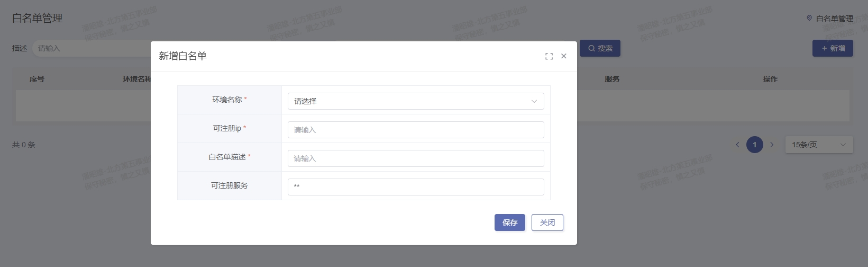Screen dimensions: 868x267
Task: Click the 白名单管理 breadcrumb text
Action: [x=834, y=19]
